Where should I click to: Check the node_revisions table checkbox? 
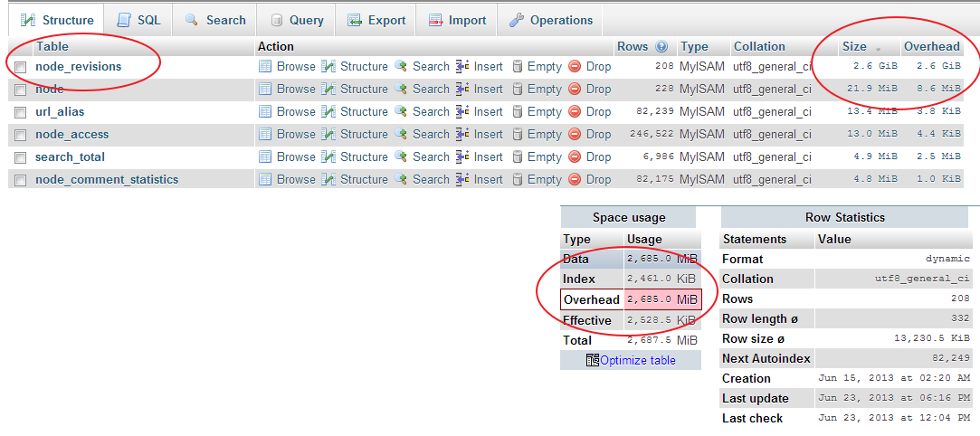(x=20, y=67)
